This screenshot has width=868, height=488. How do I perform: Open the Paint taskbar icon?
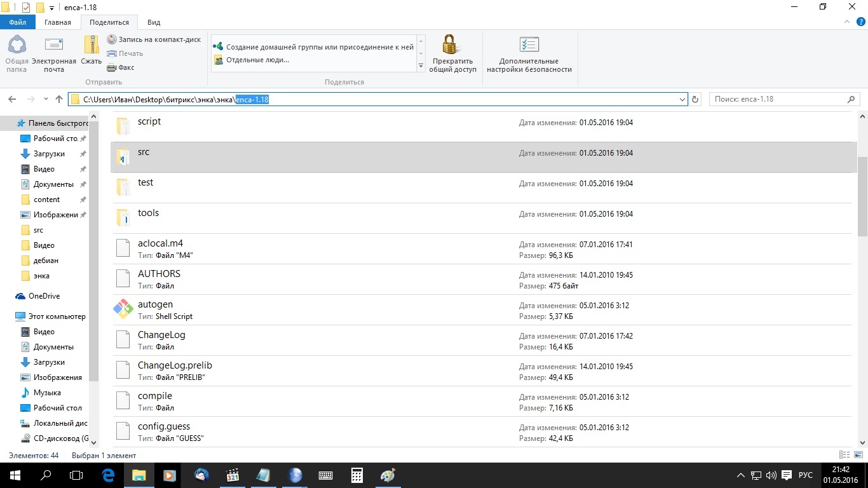tap(388, 475)
